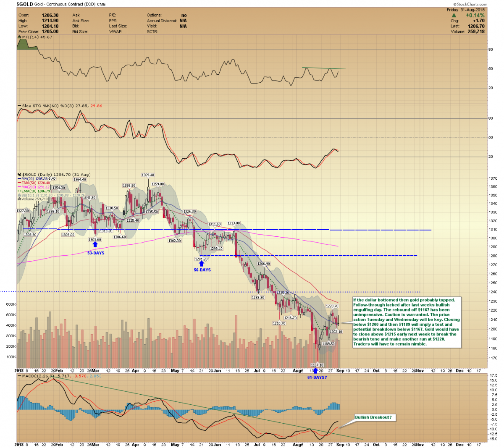The width and height of the screenshot is (504, 448).
Task: Select the EMA(10) green dotted legend entry
Action: pyautogui.click(x=36, y=191)
